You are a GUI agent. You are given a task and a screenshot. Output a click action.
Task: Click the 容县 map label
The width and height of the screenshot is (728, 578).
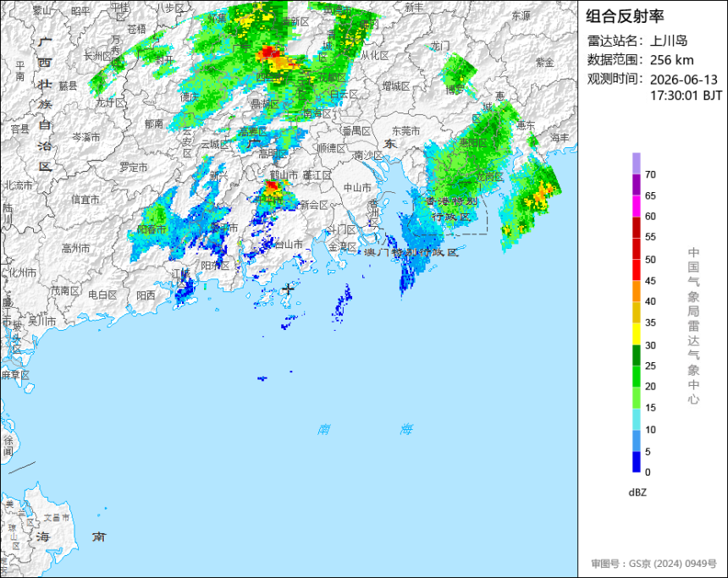[x=20, y=129]
